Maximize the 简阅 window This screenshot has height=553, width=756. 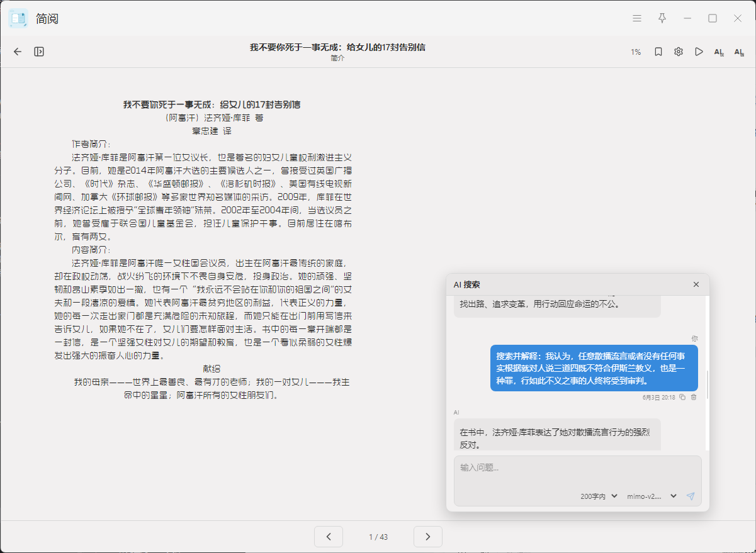pos(713,18)
